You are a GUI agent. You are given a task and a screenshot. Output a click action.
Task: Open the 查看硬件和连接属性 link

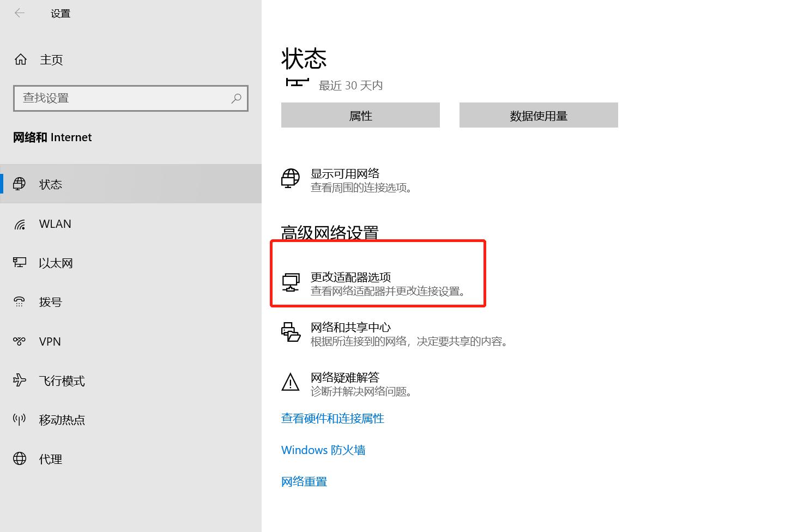click(333, 418)
